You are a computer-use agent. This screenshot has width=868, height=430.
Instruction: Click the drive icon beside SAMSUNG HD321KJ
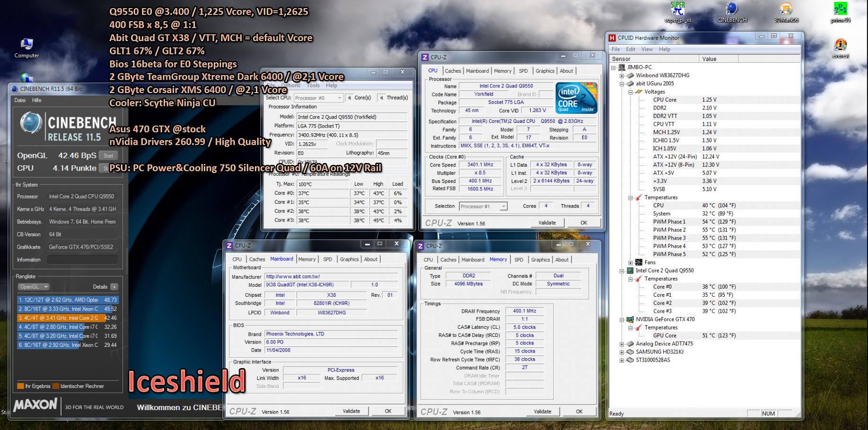point(630,352)
